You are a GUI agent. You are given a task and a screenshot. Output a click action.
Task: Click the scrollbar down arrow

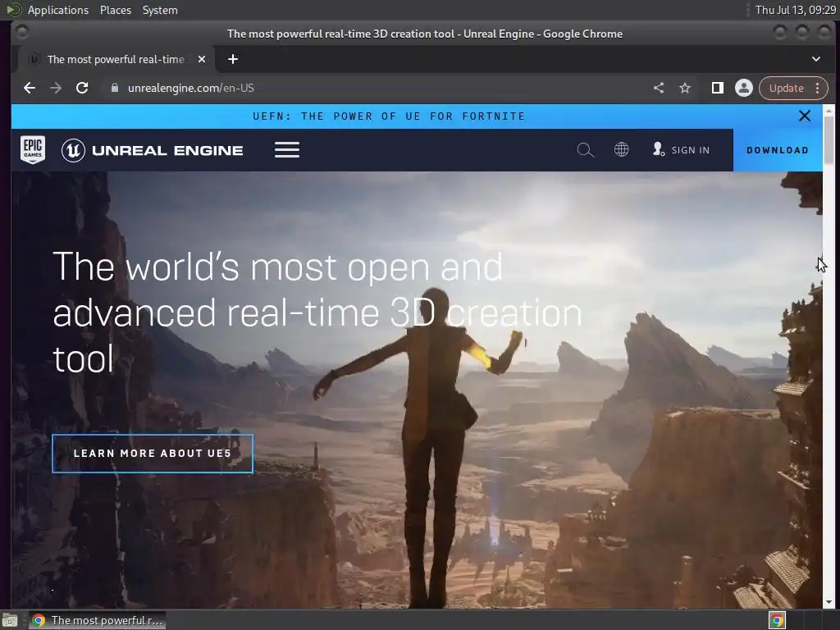[x=829, y=602]
